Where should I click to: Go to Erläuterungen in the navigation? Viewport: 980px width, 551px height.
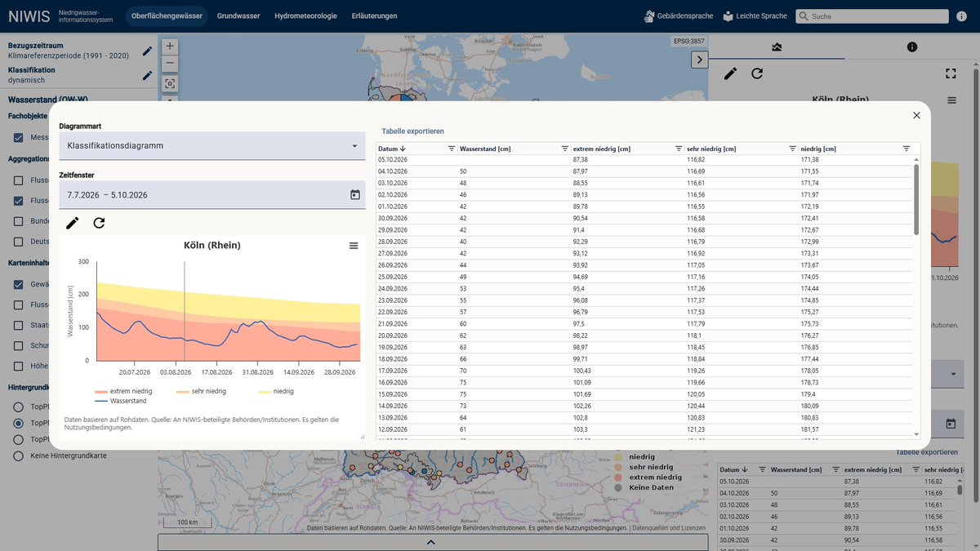[x=375, y=16]
